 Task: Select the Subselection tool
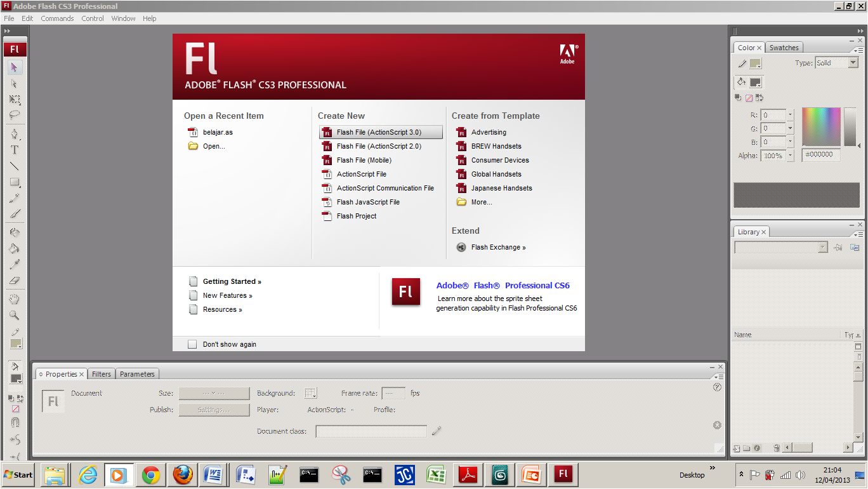(x=15, y=83)
